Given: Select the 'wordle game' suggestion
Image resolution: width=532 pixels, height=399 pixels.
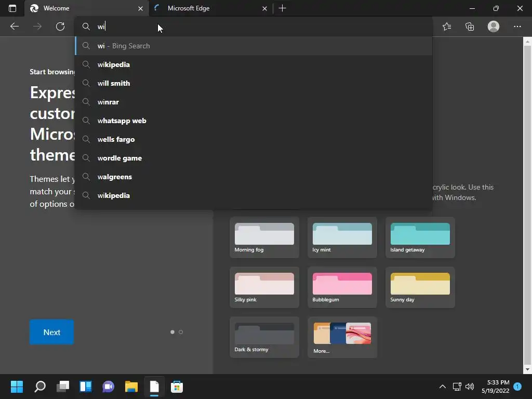Looking at the screenshot, I should click(x=254, y=158).
